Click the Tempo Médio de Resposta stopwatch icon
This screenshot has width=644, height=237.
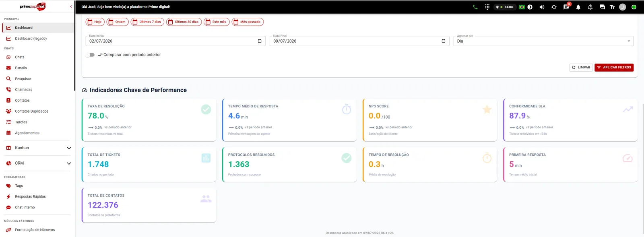347,109
